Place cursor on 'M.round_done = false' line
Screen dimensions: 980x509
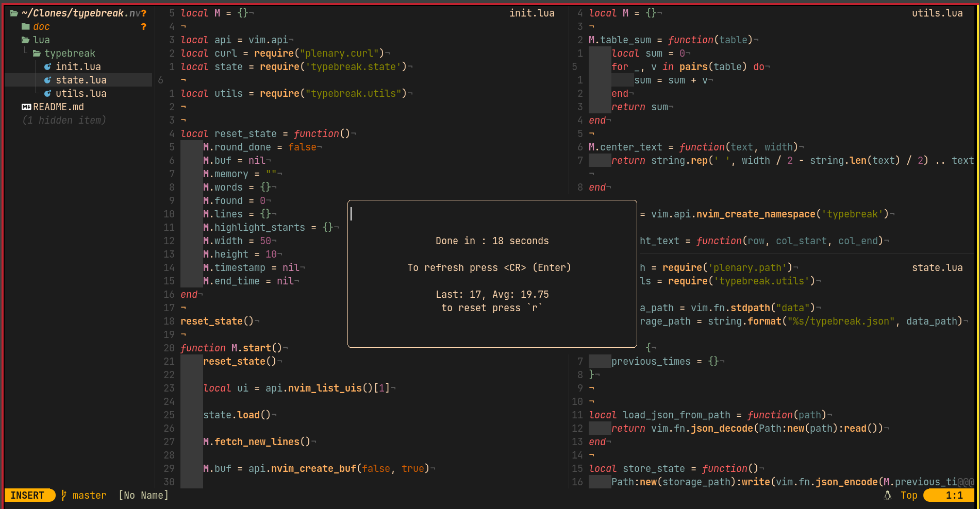pos(259,147)
